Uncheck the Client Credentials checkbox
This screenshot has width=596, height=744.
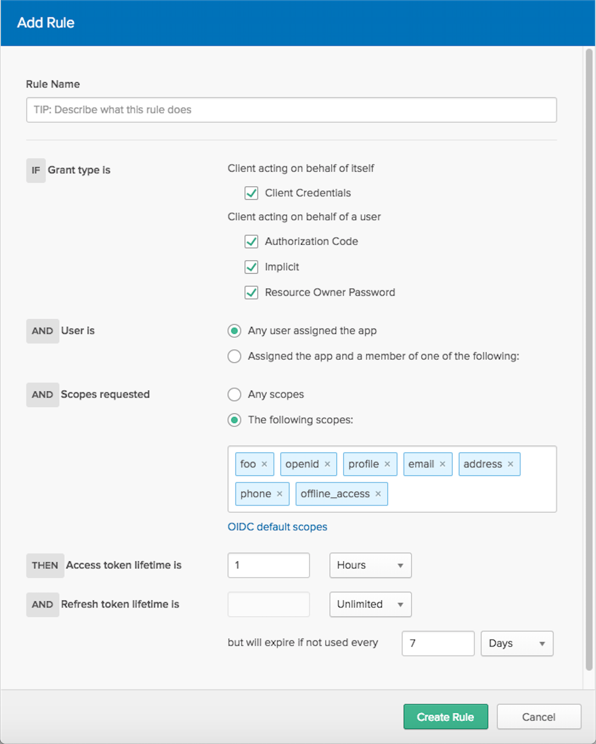pos(251,193)
